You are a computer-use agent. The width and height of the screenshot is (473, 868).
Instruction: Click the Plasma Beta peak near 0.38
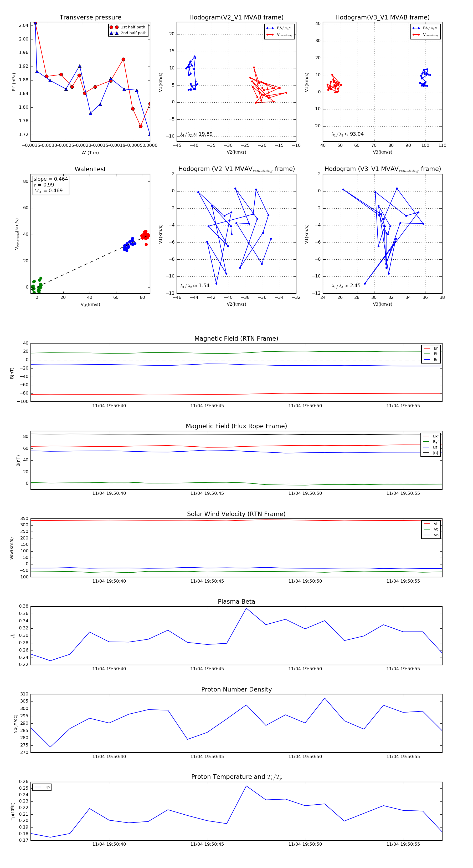click(246, 608)
